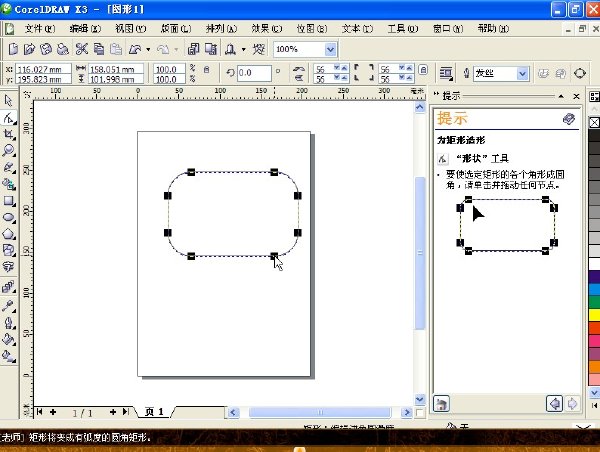The image size is (600, 452).
Task: Close the Hints docker panel
Action: [x=576, y=96]
